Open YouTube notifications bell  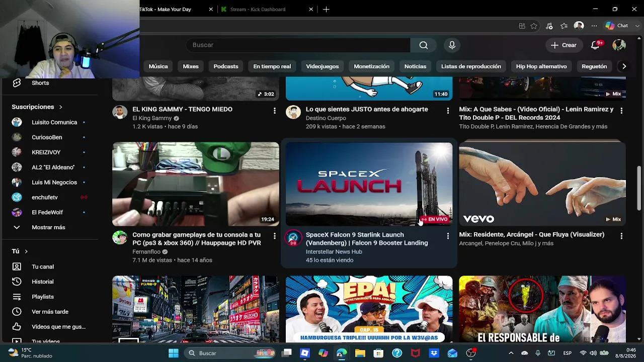(595, 45)
